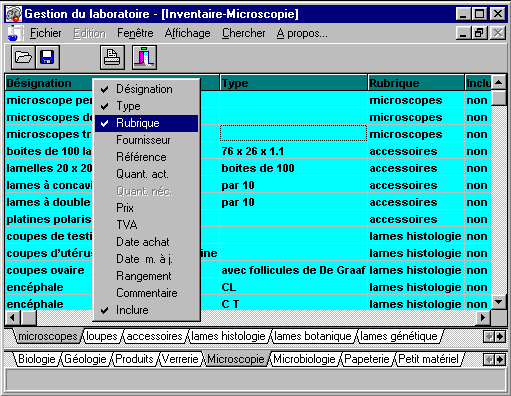Click the Rubrique column header

416,83
